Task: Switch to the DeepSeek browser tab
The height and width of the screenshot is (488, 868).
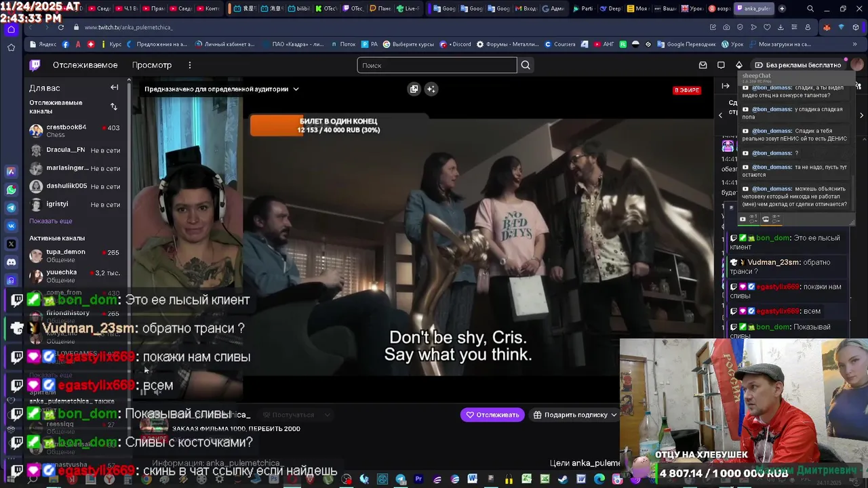Action: coord(610,9)
